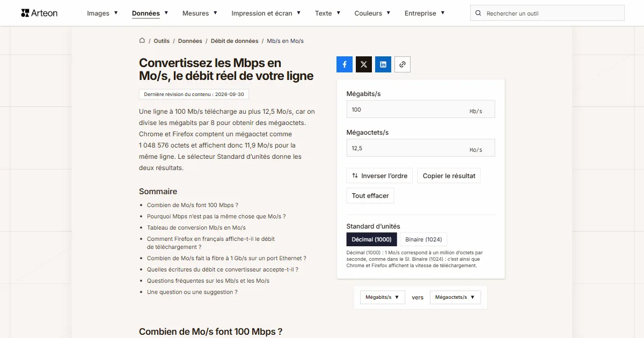Click Mb/s en Mo/s breadcrumb text
Screen dimensions: 644x338
click(x=286, y=41)
